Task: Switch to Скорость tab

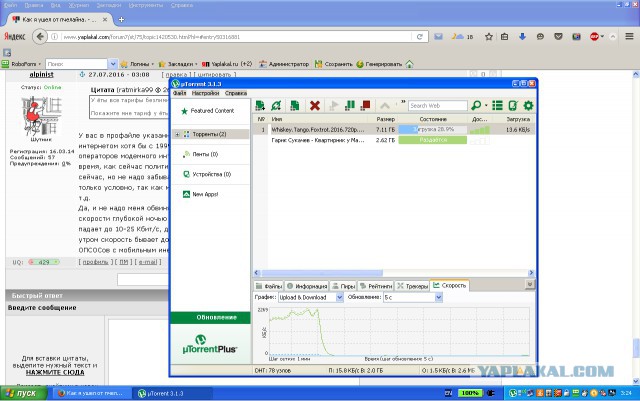Action: coord(450,285)
